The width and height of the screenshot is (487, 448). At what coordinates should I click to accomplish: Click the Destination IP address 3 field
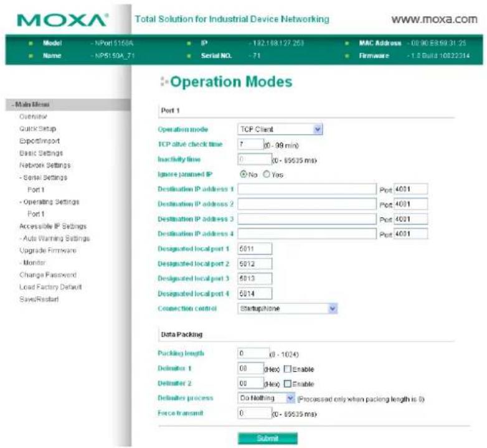tap(307, 219)
